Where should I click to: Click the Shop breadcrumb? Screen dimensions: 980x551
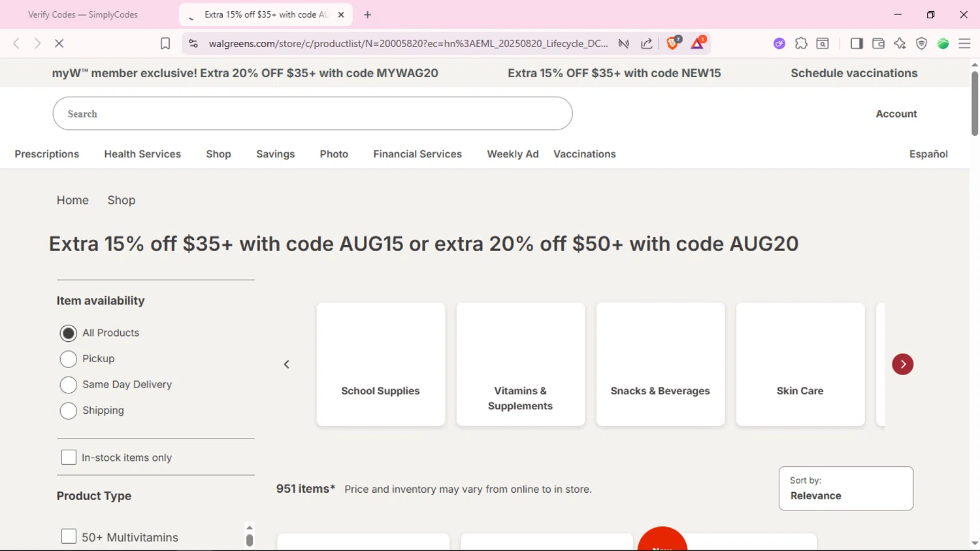click(x=122, y=201)
